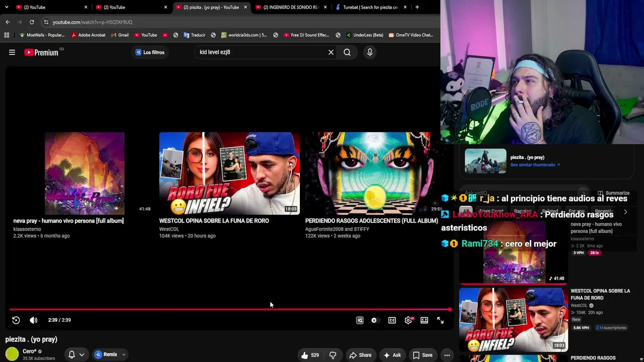Open UnderLess (Beta) bookmark

tap(365, 35)
